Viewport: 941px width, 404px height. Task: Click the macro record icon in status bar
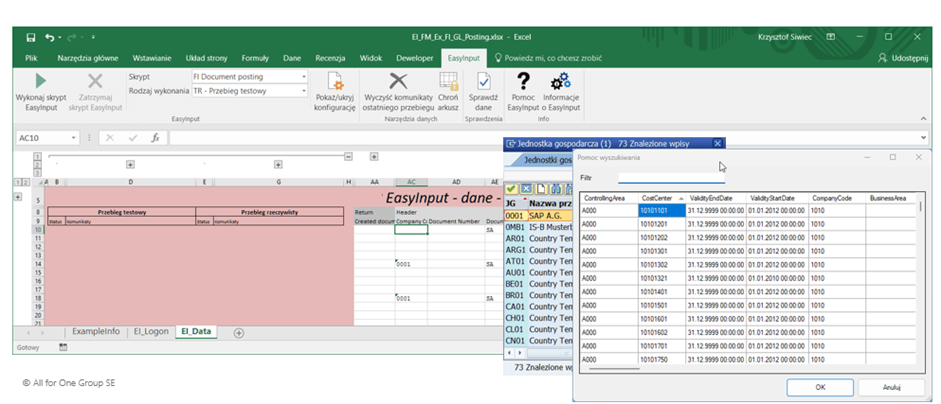coord(63,347)
